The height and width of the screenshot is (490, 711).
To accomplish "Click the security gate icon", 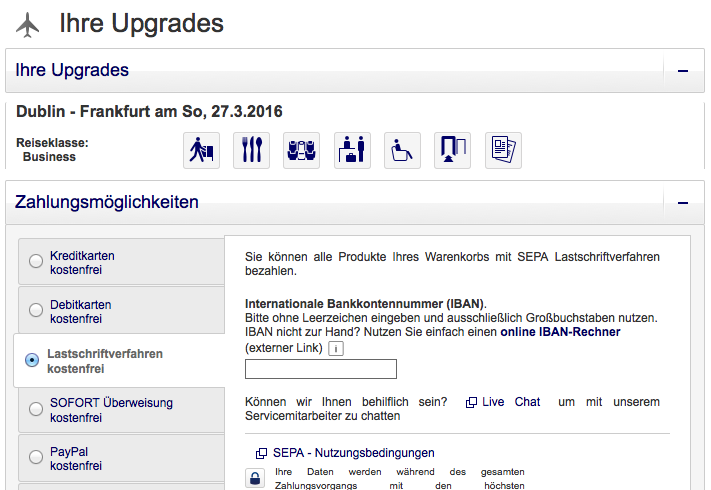I will [452, 150].
